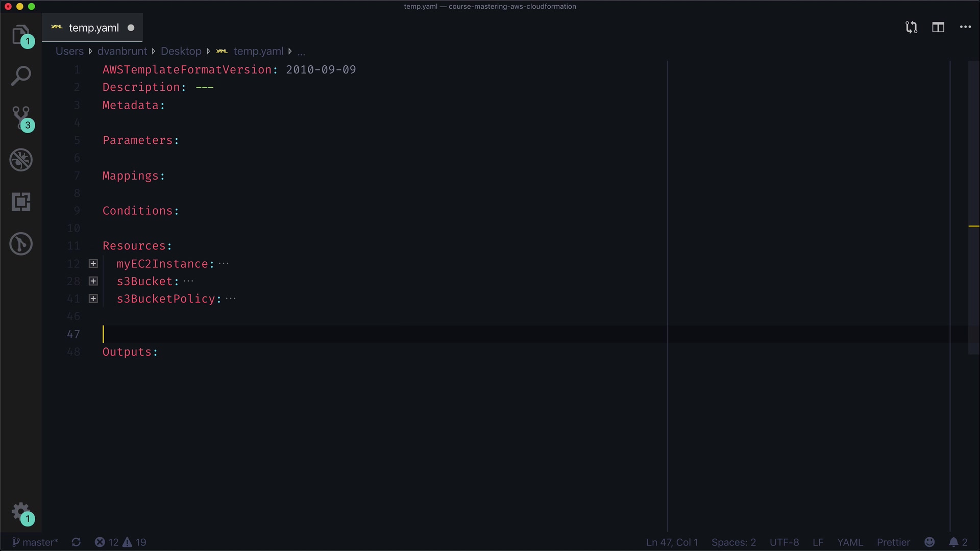
Task: Click the Desktop breadcrumb segment
Action: pyautogui.click(x=181, y=51)
